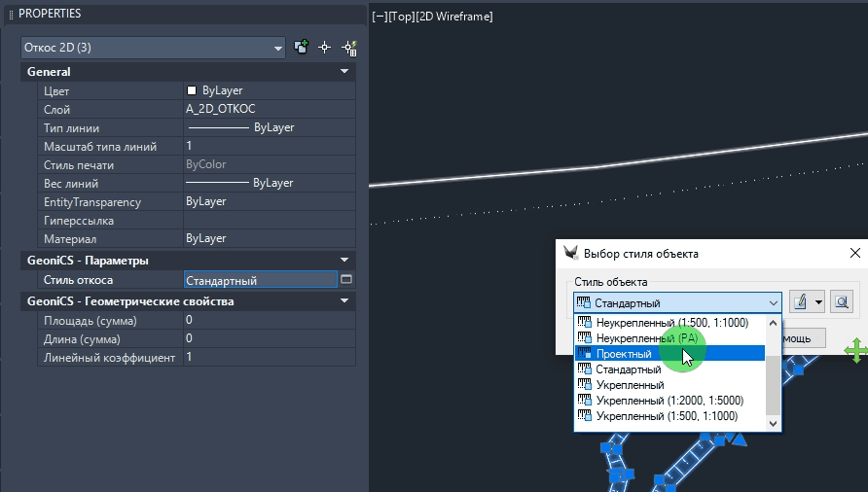Click the [2D Wireframe] visual style label
868x492 pixels.
pos(454,17)
